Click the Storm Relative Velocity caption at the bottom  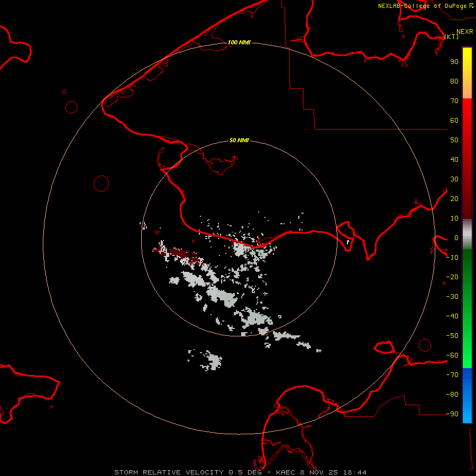pos(240,472)
